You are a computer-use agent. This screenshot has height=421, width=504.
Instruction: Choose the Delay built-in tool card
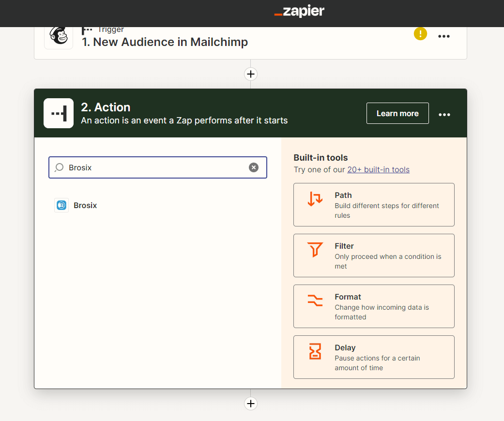click(374, 357)
